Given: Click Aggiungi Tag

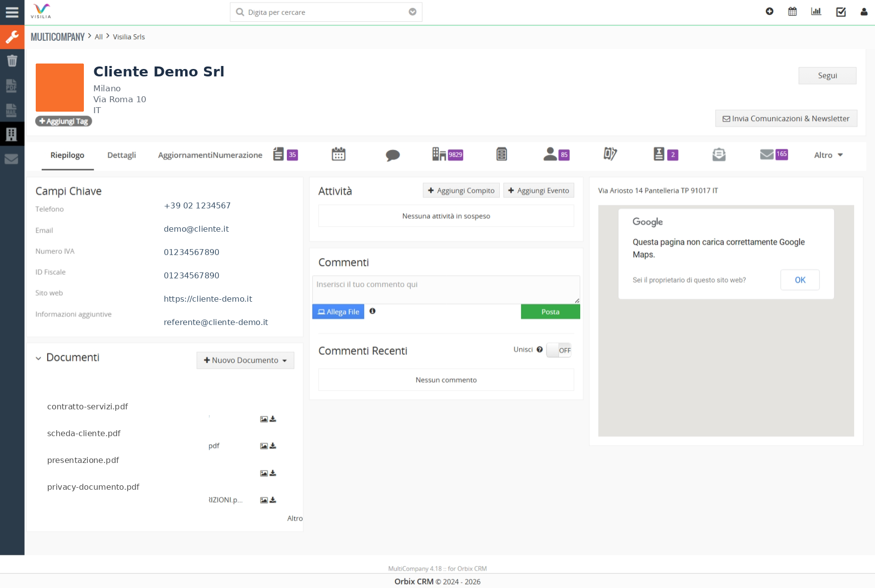Looking at the screenshot, I should [x=64, y=121].
